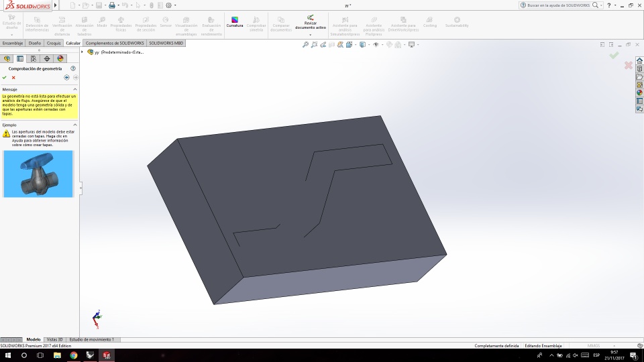
Task: Open Estudio de movimiento 1 tab
Action: point(92,339)
